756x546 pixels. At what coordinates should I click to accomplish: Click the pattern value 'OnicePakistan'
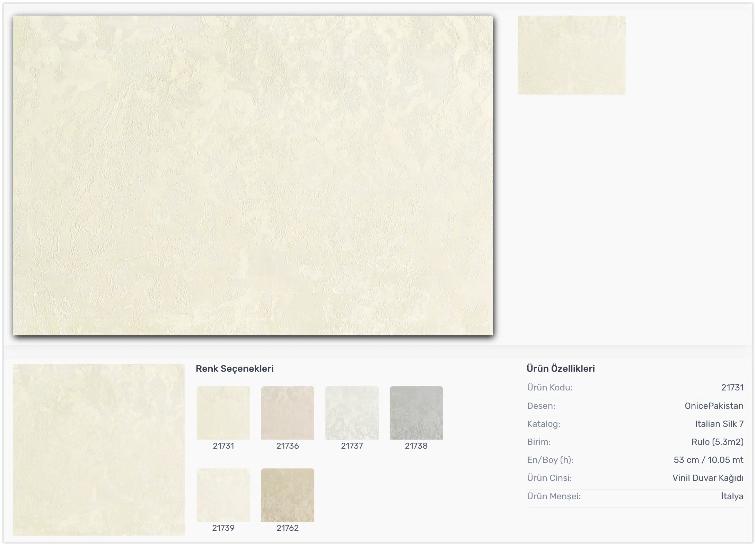click(714, 406)
